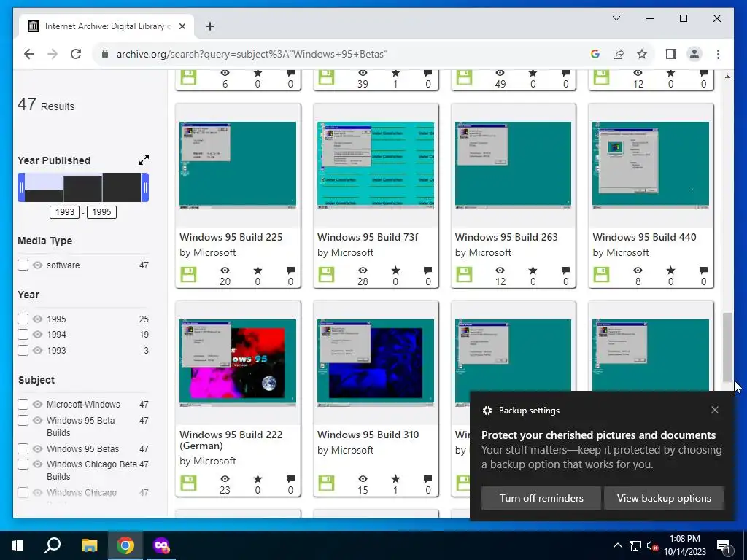Click reviews bubble on Build 440 card
Screen dimensions: 747x560
tap(703, 271)
